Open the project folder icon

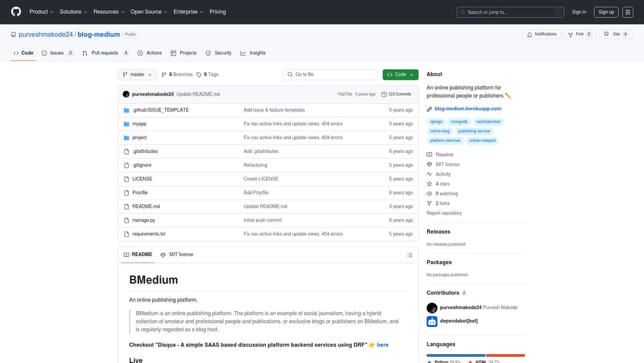pyautogui.click(x=126, y=138)
